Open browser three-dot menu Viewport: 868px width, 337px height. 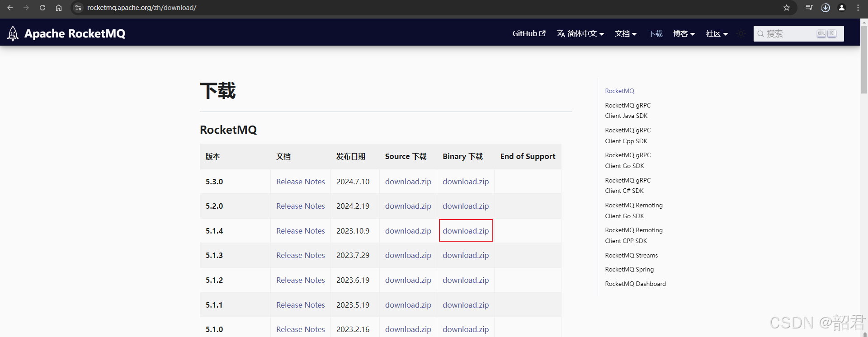[858, 8]
